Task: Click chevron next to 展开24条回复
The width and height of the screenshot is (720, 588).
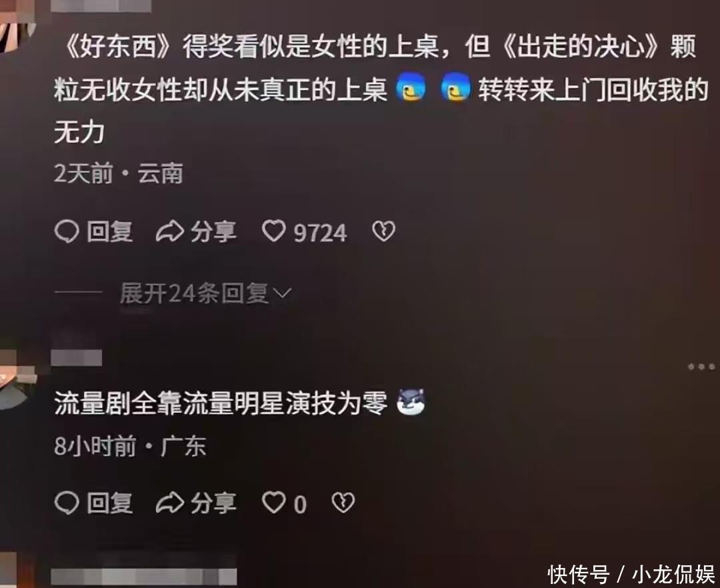Action: [283, 293]
